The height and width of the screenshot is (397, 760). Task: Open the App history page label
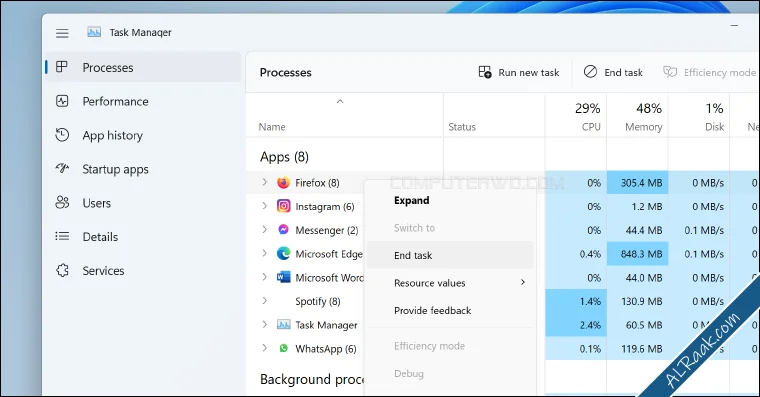[x=112, y=135]
